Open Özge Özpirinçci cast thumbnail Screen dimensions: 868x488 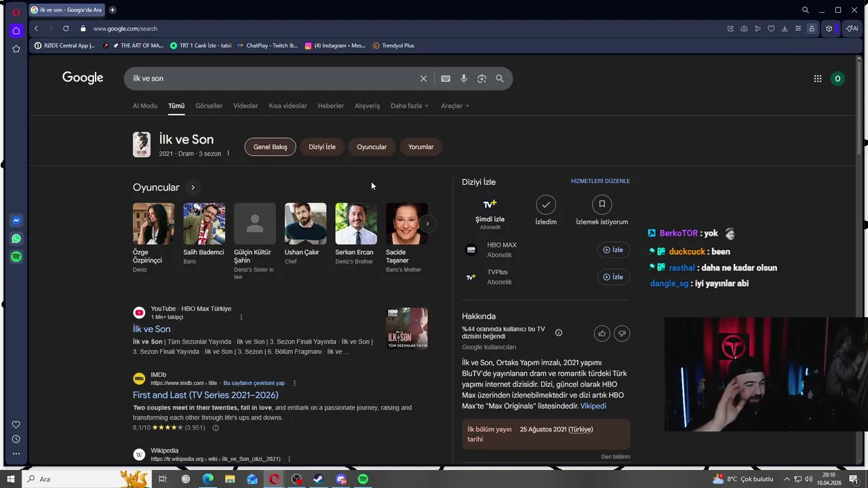pos(153,224)
